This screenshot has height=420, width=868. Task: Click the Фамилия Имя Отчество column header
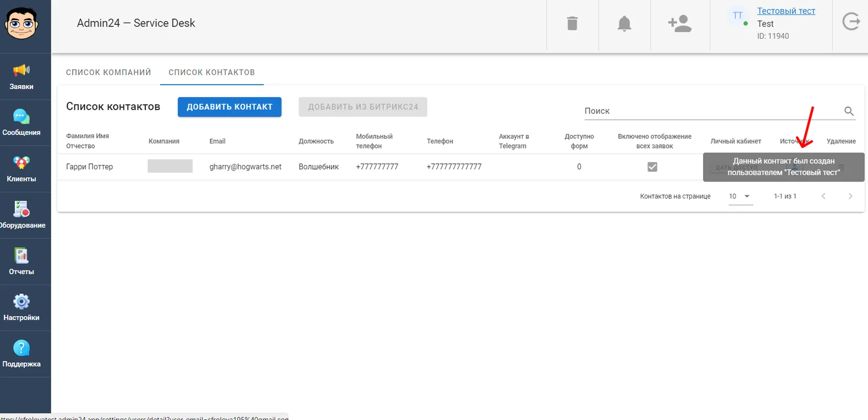(88, 141)
